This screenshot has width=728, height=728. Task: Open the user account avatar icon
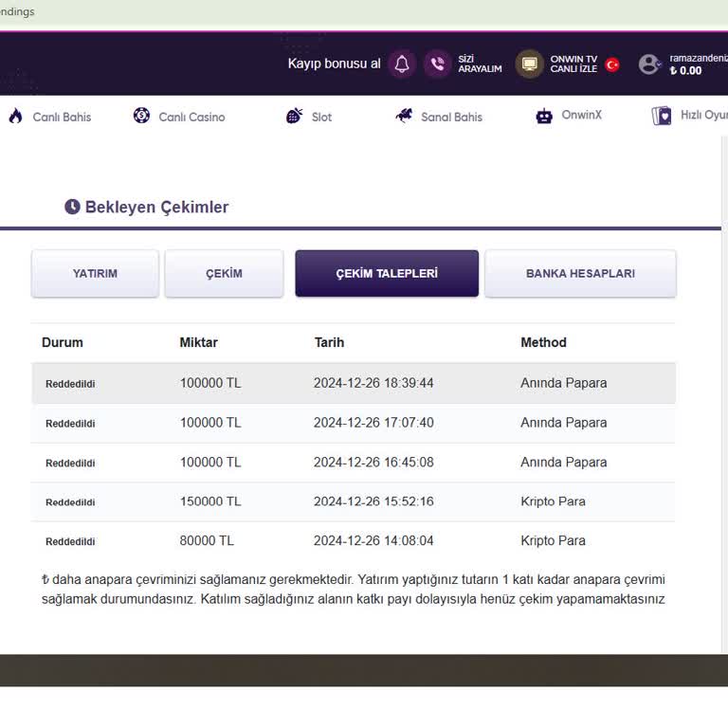[x=648, y=64]
